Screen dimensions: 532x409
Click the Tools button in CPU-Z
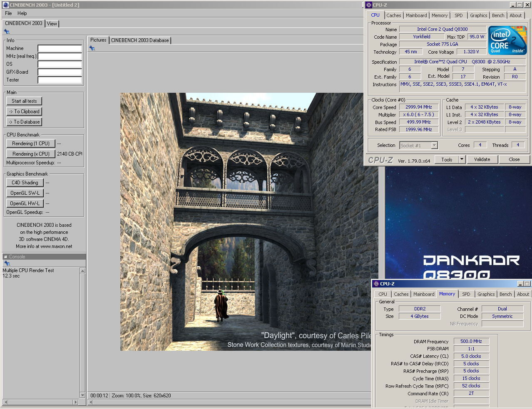tap(447, 159)
